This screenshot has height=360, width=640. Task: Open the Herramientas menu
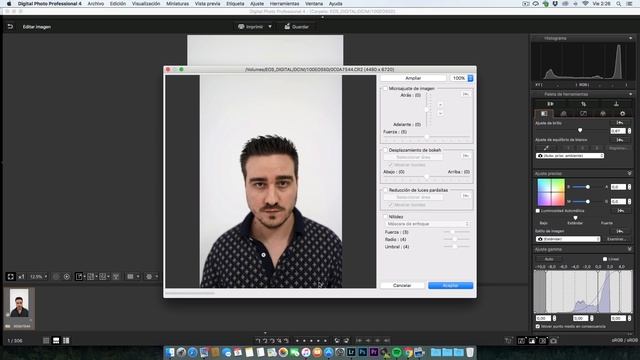[x=284, y=4]
